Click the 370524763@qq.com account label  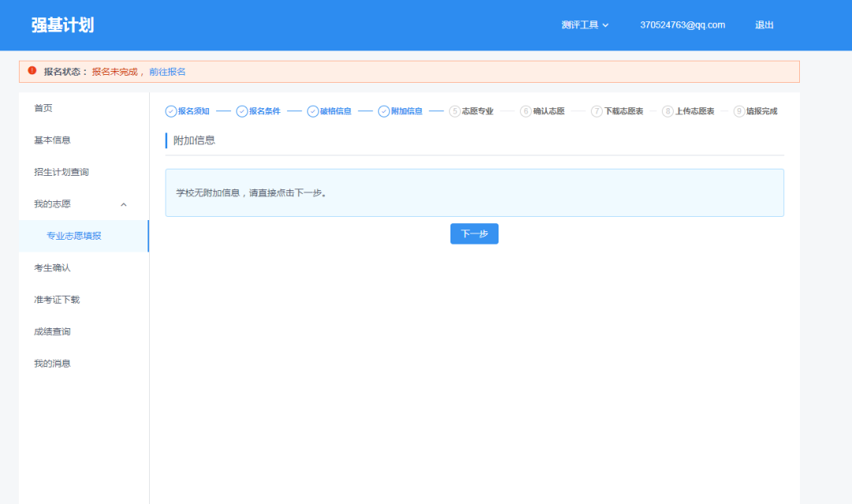(x=683, y=24)
